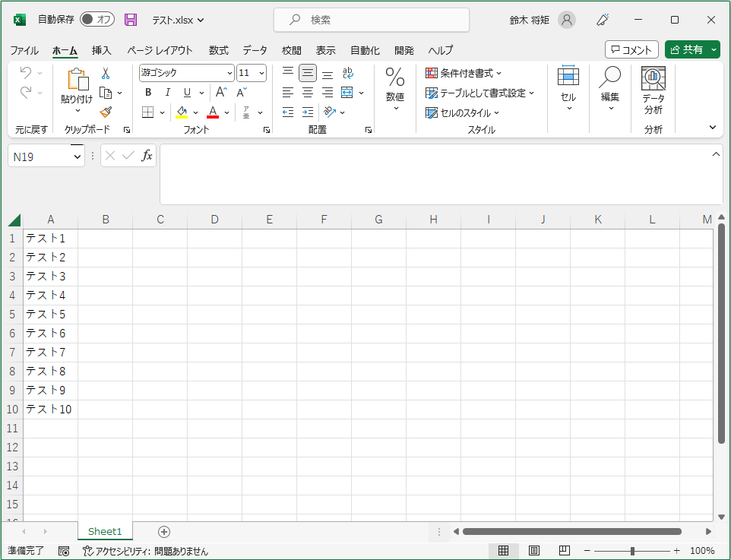This screenshot has width=731, height=560.
Task: Click the Insert Function fx icon
Action: (147, 156)
